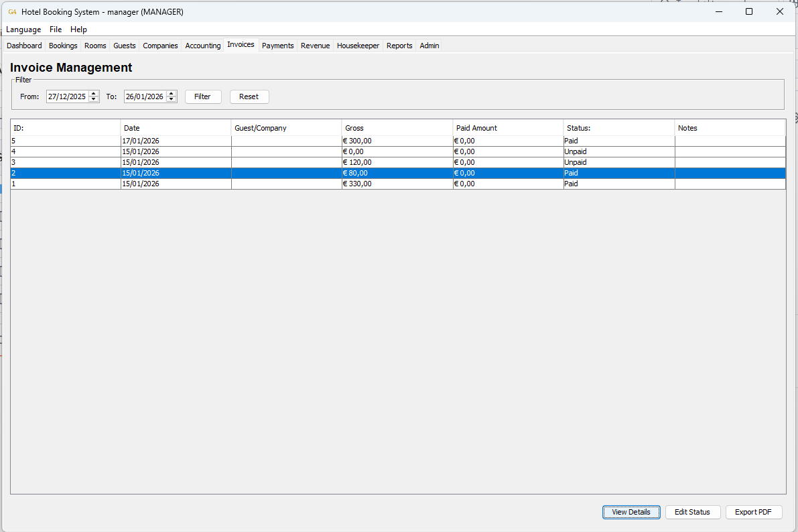Image resolution: width=798 pixels, height=532 pixels.
Task: Increment the From date using the spinner
Action: pyautogui.click(x=93, y=93)
